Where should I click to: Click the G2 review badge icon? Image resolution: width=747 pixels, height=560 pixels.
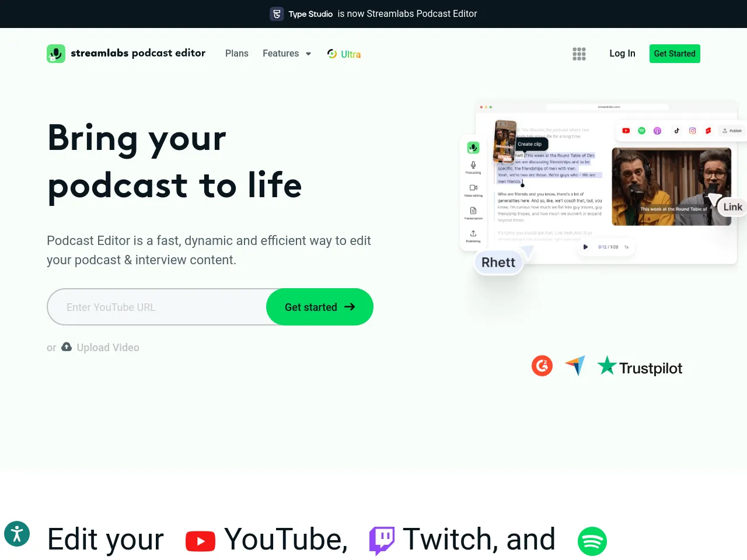coord(542,366)
